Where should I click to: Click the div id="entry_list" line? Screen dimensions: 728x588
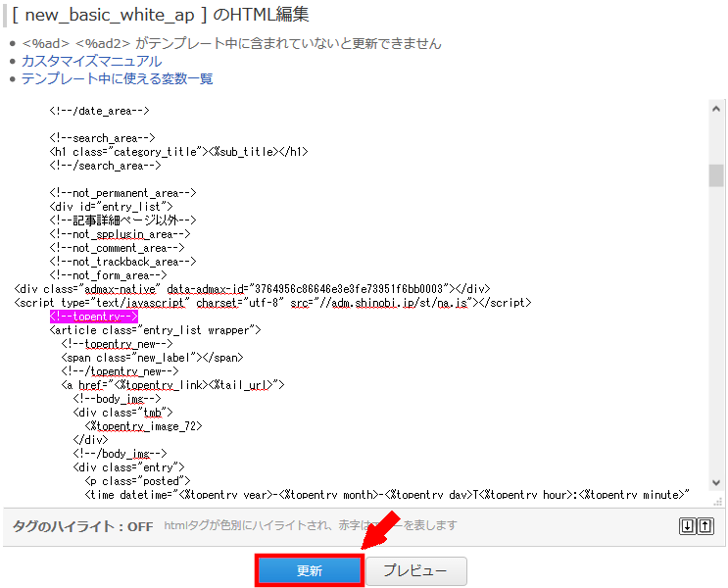[111, 206]
